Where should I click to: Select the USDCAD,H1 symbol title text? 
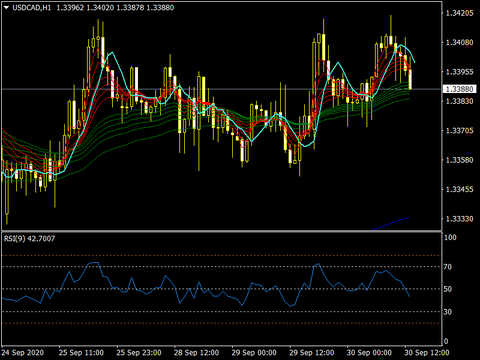coord(32,7)
